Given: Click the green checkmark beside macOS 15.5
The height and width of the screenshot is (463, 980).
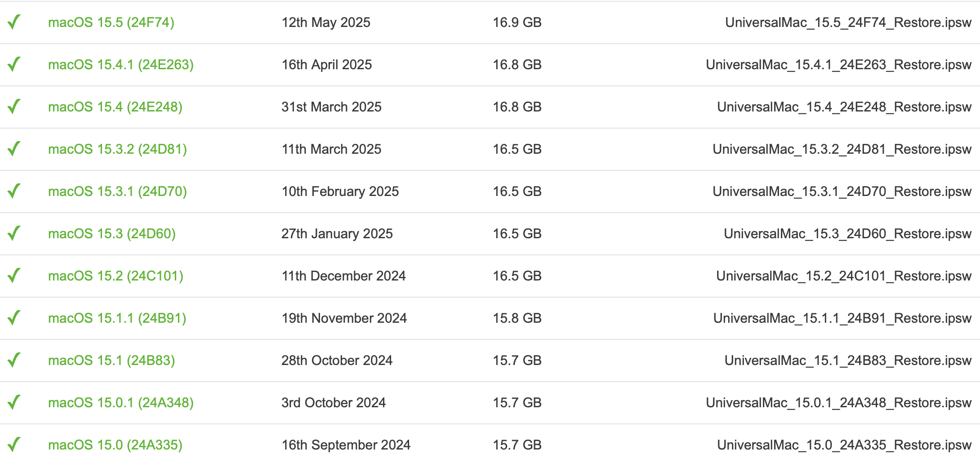Looking at the screenshot, I should pos(14,22).
